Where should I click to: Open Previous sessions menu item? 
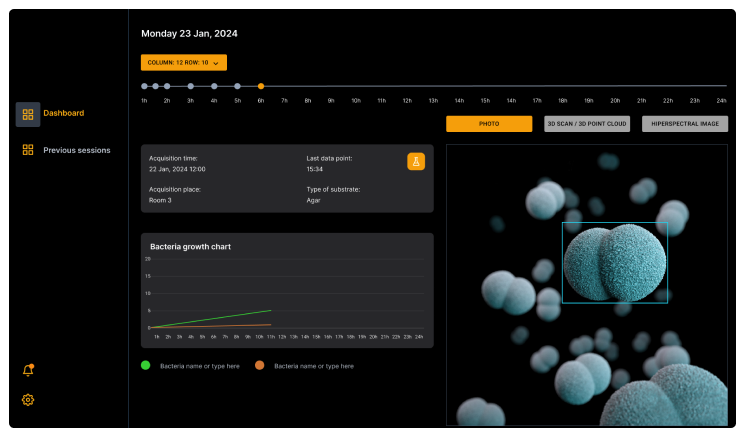coord(77,150)
